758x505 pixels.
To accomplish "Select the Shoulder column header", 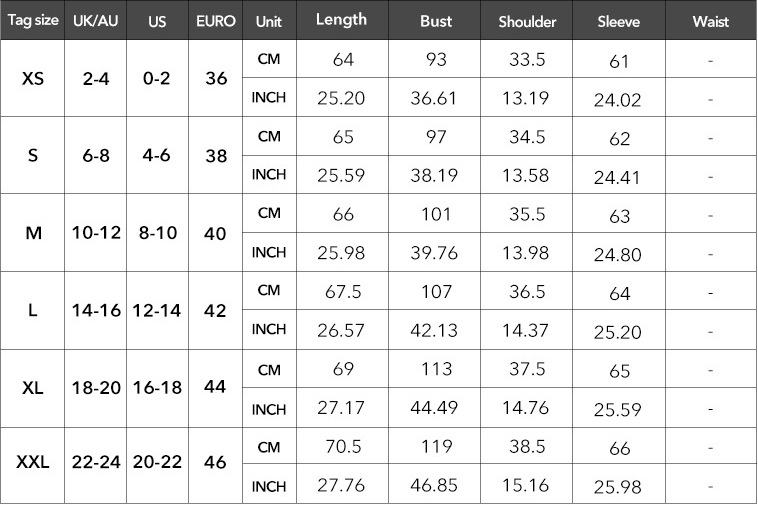I will pyautogui.click(x=527, y=21).
